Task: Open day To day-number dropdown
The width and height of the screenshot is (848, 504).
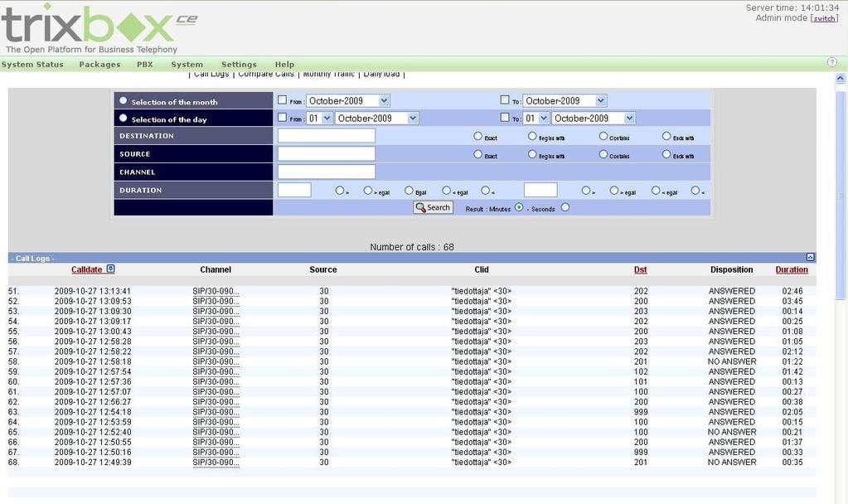Action: coord(536,118)
